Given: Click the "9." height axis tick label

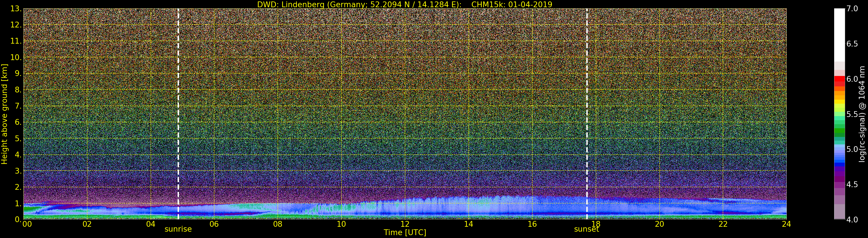Looking at the screenshot, I should coord(18,73).
